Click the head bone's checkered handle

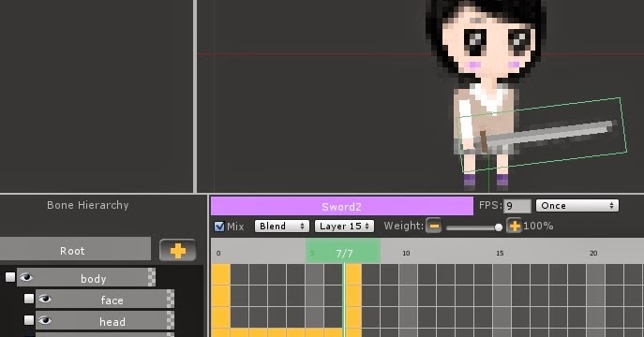(171, 321)
